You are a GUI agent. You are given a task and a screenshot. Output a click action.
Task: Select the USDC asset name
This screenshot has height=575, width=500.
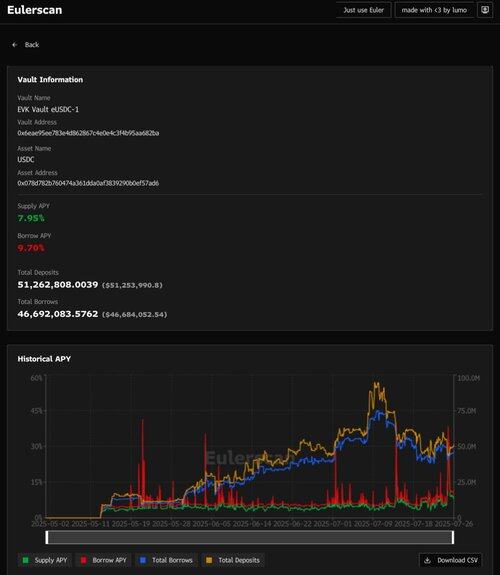coord(26,160)
